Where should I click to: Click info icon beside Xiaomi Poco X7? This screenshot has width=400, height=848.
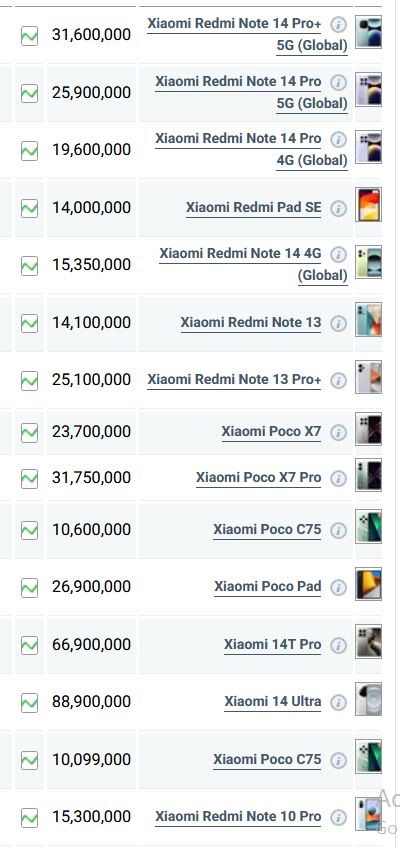(x=338, y=432)
